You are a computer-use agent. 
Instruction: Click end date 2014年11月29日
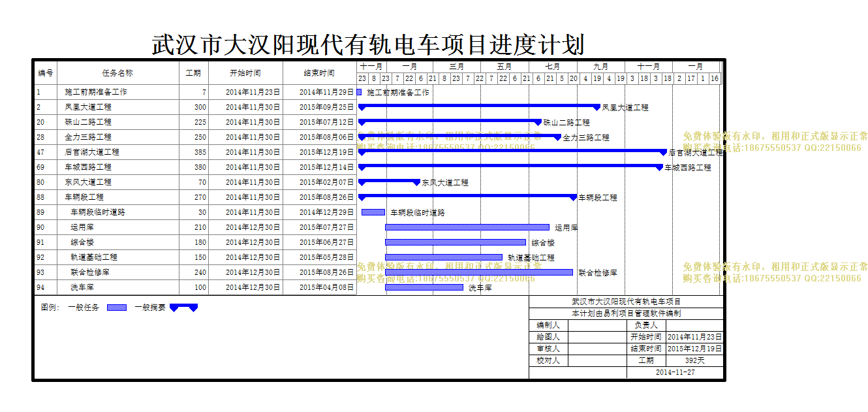[x=326, y=92]
